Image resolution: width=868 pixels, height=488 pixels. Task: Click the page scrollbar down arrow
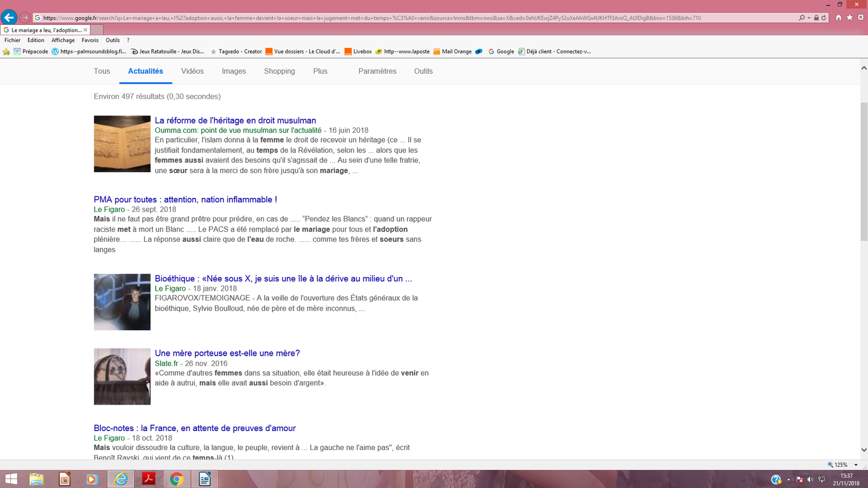point(864,450)
